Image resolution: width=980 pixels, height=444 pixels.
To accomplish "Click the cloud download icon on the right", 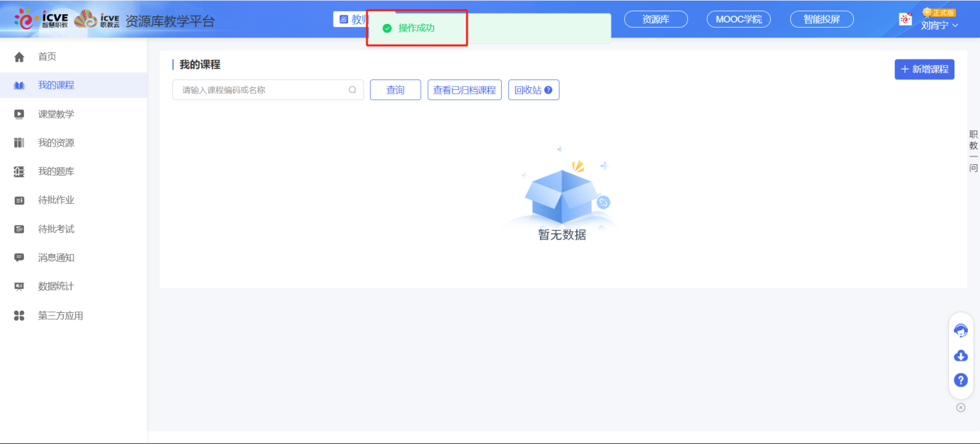I will coord(960,355).
